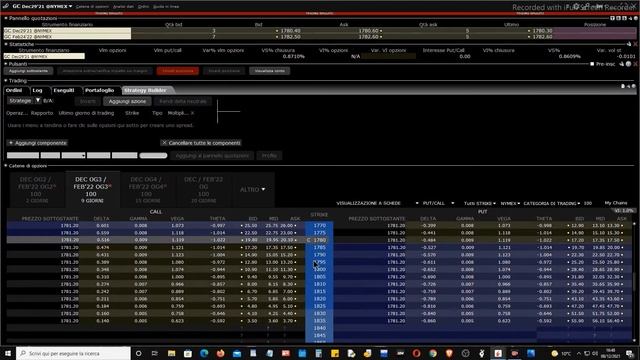This screenshot has width=640, height=360.
Task: Click the chain-link icon beside the GC symbol
Action: pos(6,6)
